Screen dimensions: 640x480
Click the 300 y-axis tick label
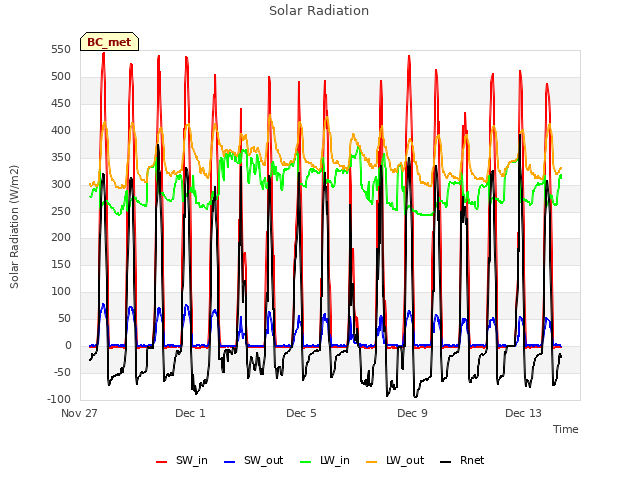click(x=61, y=184)
